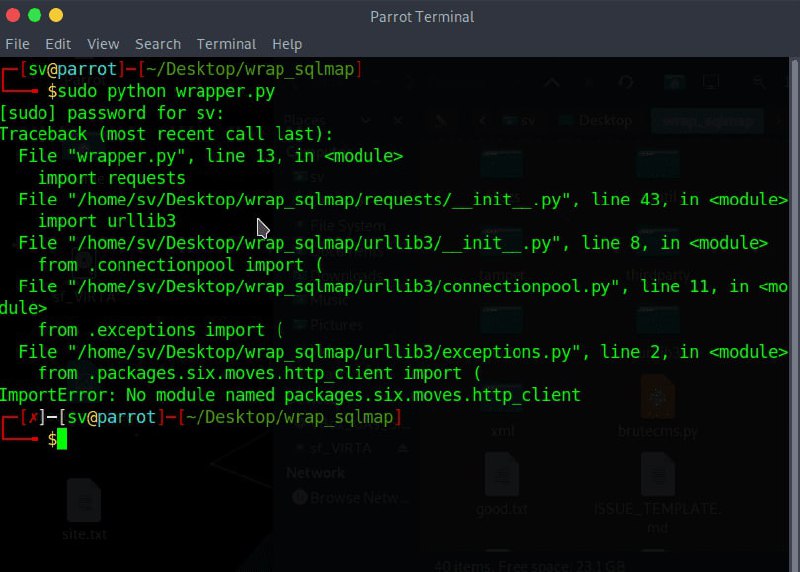
Task: Open the View menu
Action: pos(103,44)
